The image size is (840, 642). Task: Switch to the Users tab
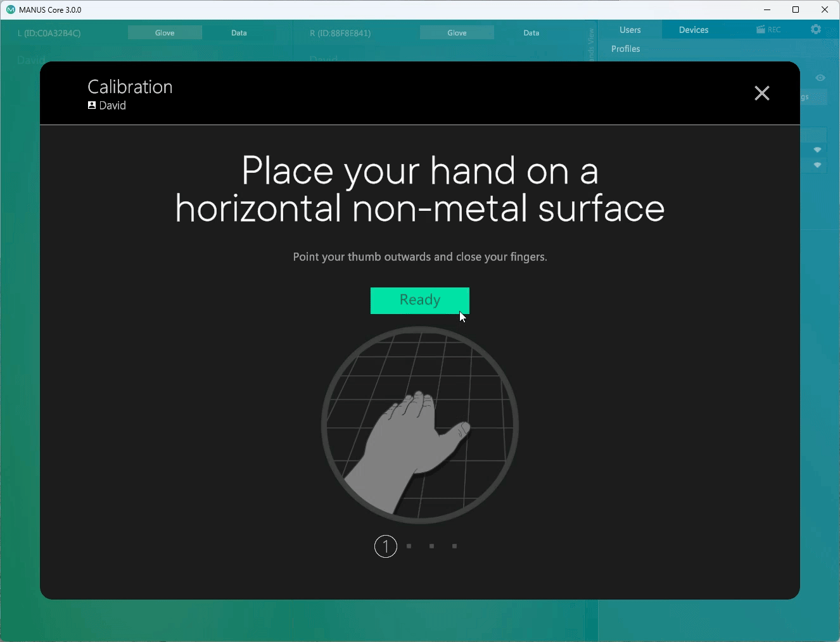point(630,30)
